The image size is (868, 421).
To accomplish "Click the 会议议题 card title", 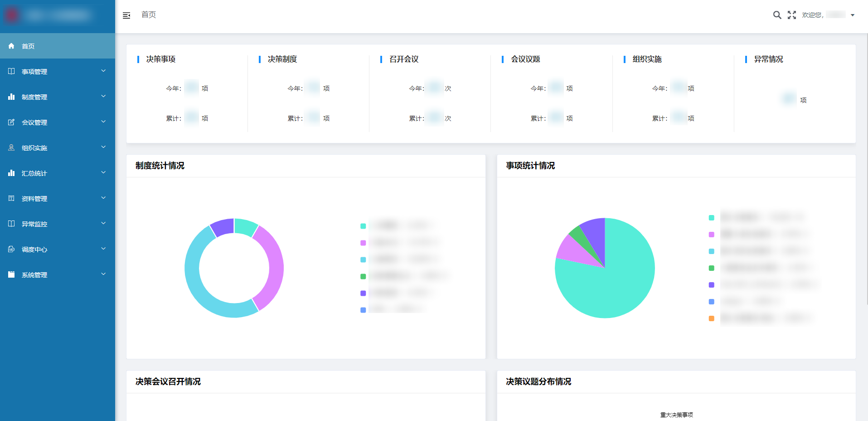I will click(525, 59).
